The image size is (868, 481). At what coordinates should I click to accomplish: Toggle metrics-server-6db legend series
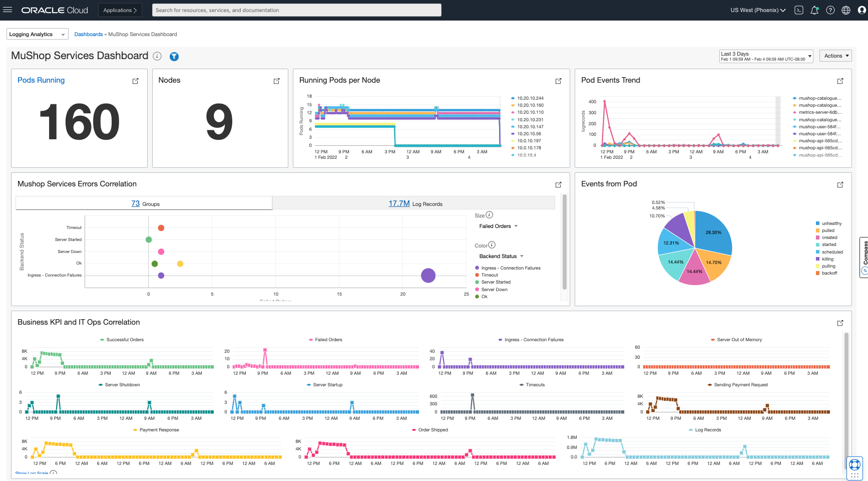(x=817, y=112)
